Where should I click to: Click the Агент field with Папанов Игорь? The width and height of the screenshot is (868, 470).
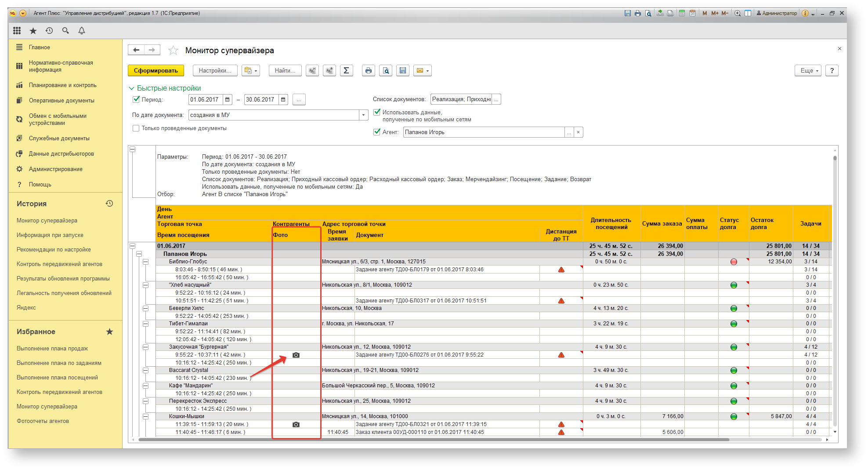(x=484, y=132)
